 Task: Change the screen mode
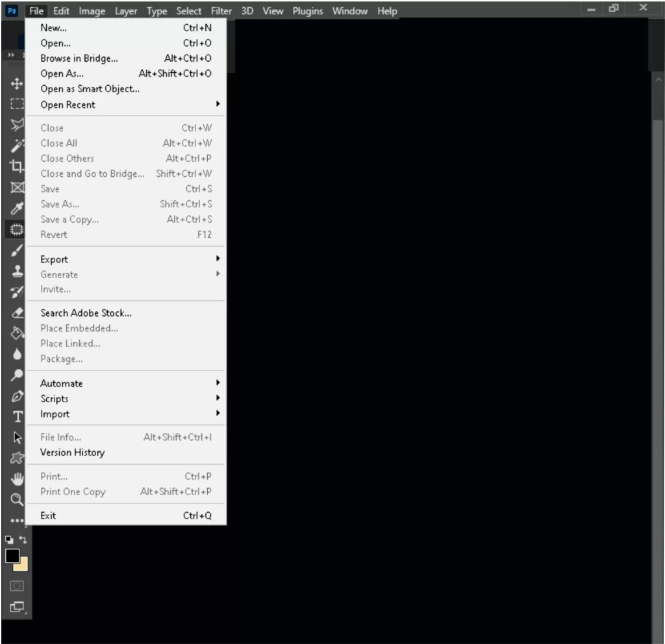17,607
